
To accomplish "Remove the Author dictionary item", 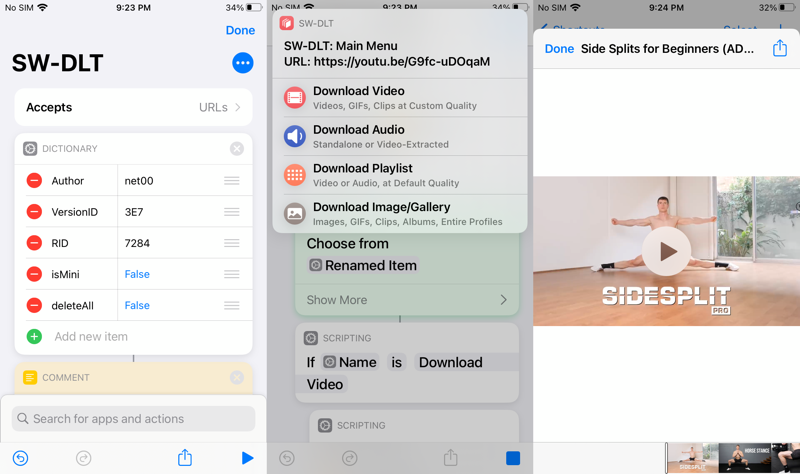I will [x=34, y=181].
